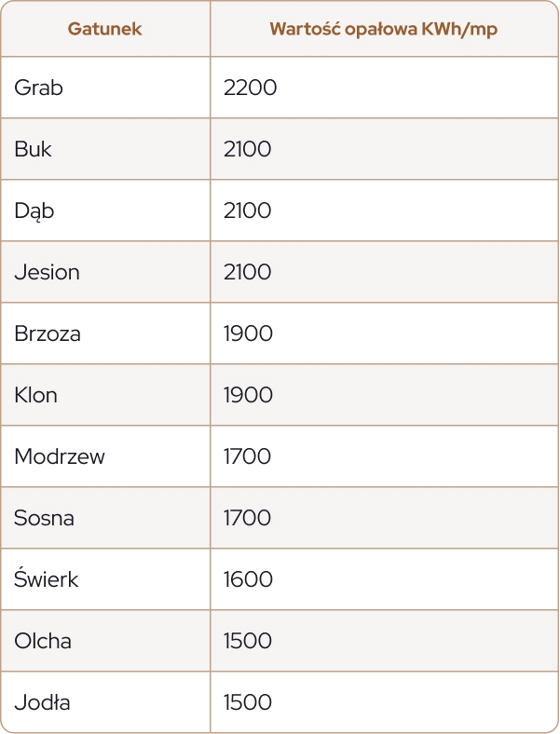Click the 2100 value in Buk row
This screenshot has height=734, width=560.
pyautogui.click(x=248, y=149)
